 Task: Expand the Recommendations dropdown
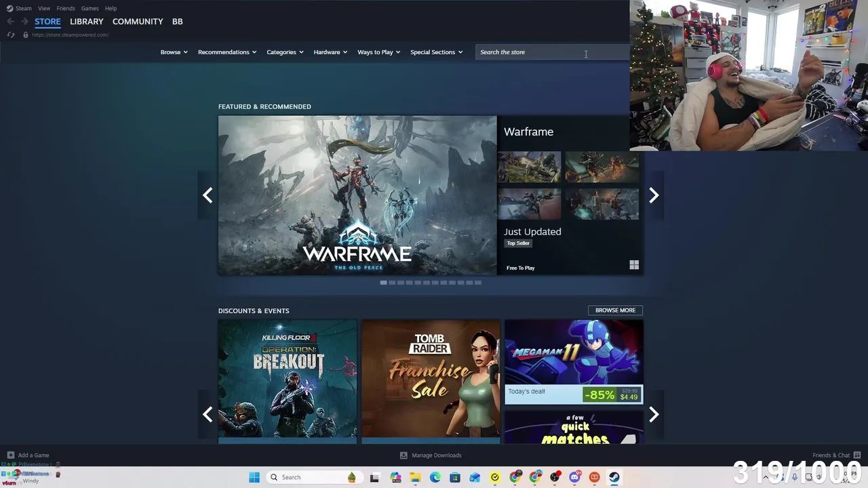pos(227,52)
